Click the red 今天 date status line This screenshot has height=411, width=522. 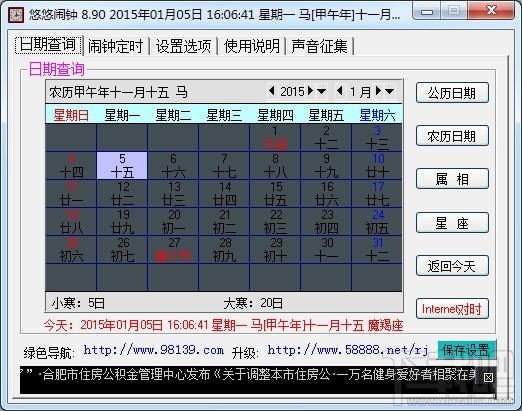[x=223, y=325]
